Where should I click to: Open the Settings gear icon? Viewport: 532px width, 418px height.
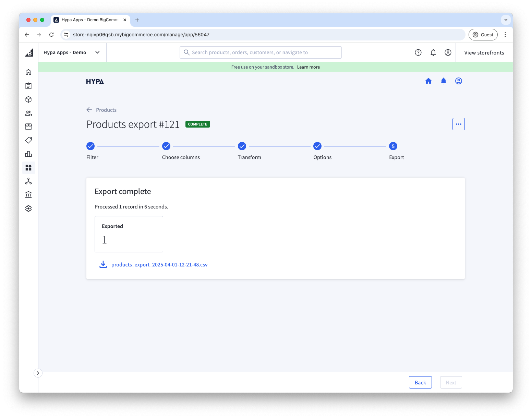click(28, 208)
